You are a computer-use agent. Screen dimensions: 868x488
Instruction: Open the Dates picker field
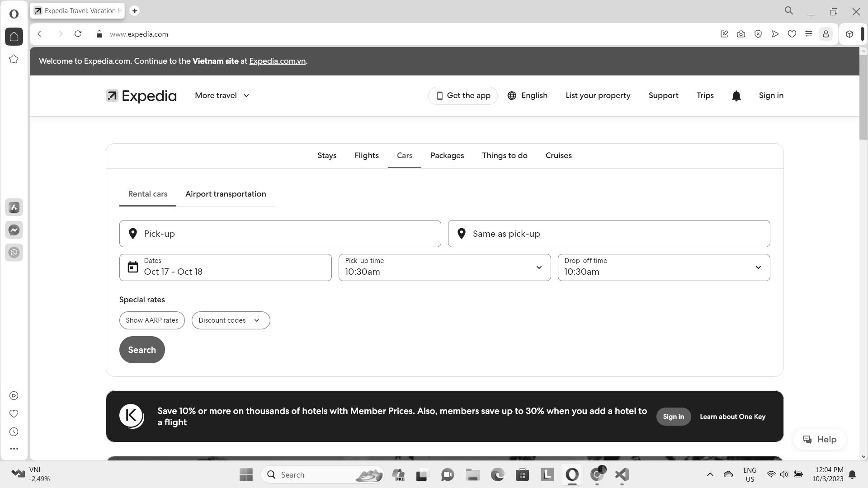[x=225, y=267]
